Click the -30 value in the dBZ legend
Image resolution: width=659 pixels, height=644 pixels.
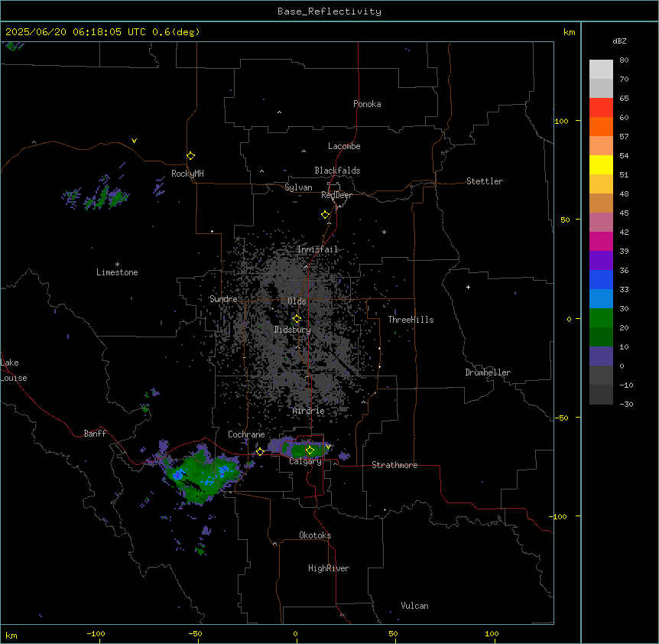tap(626, 404)
